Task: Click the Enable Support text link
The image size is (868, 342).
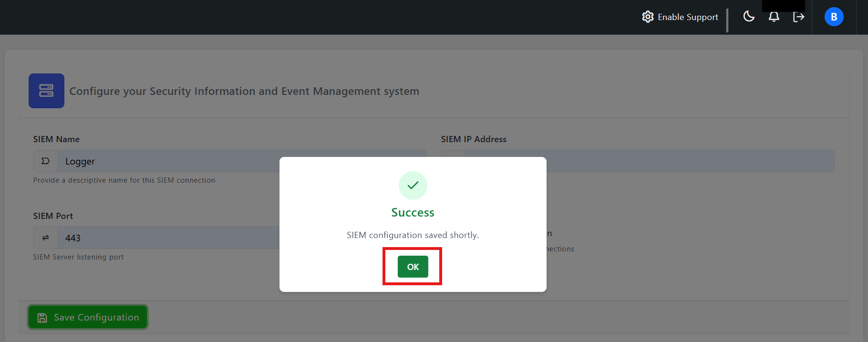Action: pyautogui.click(x=688, y=17)
